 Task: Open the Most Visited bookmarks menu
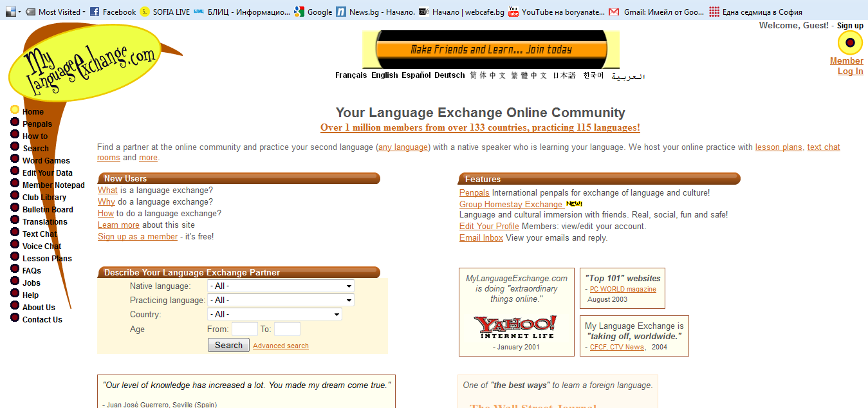click(59, 12)
